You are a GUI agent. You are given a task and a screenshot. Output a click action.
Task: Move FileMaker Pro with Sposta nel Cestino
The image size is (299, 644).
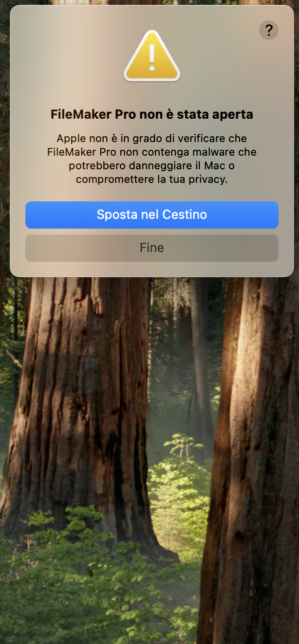point(152,215)
